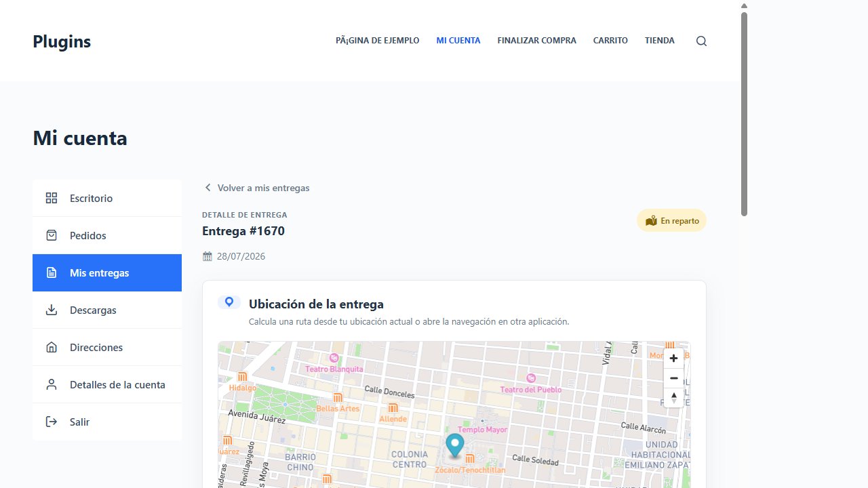868x488 pixels.
Task: Click the Descargas download icon
Action: 52,310
